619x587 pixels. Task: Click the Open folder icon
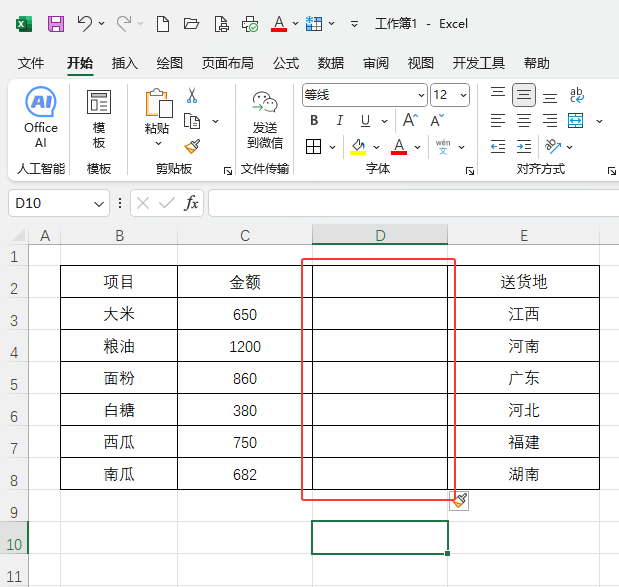pyautogui.click(x=191, y=24)
